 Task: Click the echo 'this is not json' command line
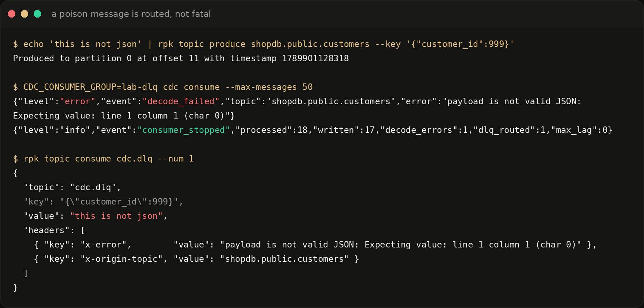pos(264,44)
